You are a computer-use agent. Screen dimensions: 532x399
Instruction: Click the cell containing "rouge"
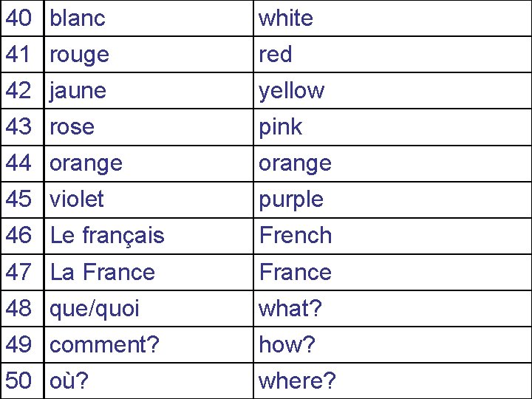pos(79,55)
